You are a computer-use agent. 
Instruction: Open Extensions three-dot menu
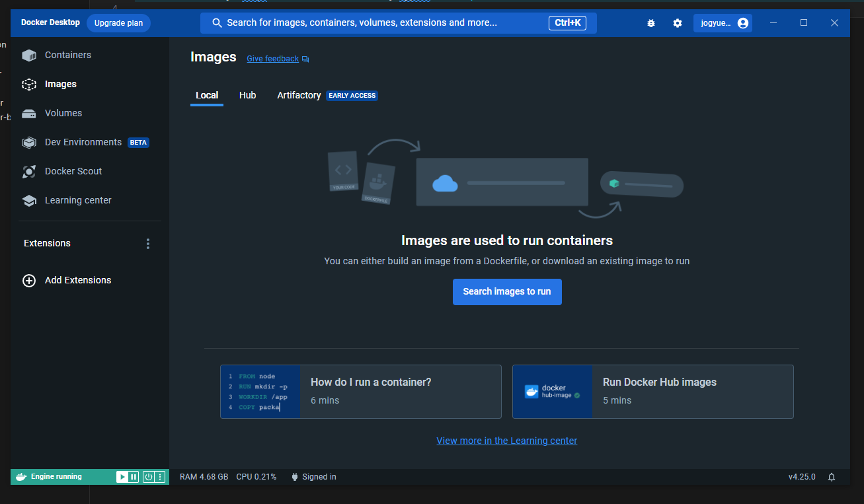(x=148, y=244)
